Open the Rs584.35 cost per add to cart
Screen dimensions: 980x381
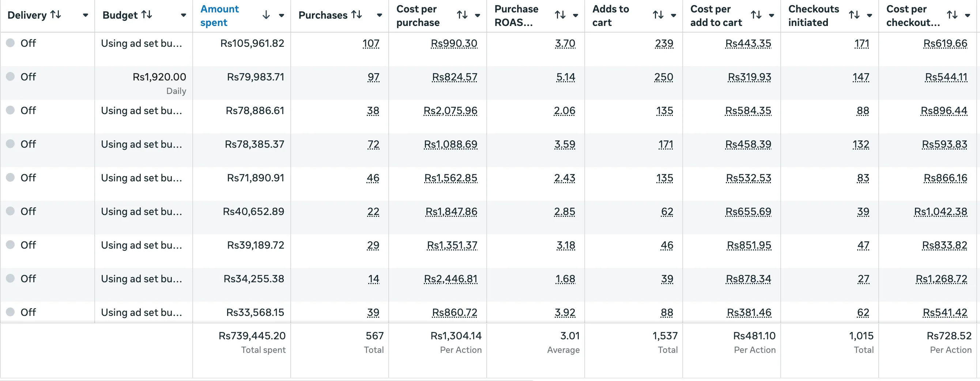point(748,111)
